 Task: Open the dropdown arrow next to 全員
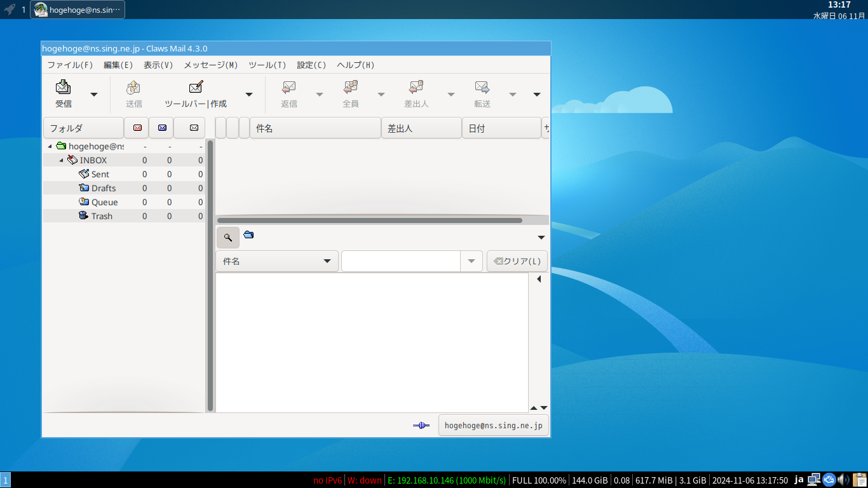click(x=381, y=95)
